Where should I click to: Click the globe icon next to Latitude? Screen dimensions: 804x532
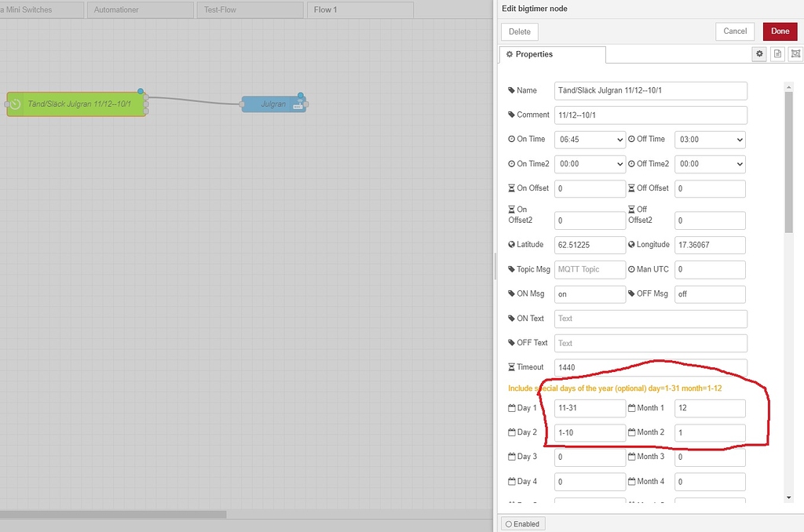pos(511,244)
